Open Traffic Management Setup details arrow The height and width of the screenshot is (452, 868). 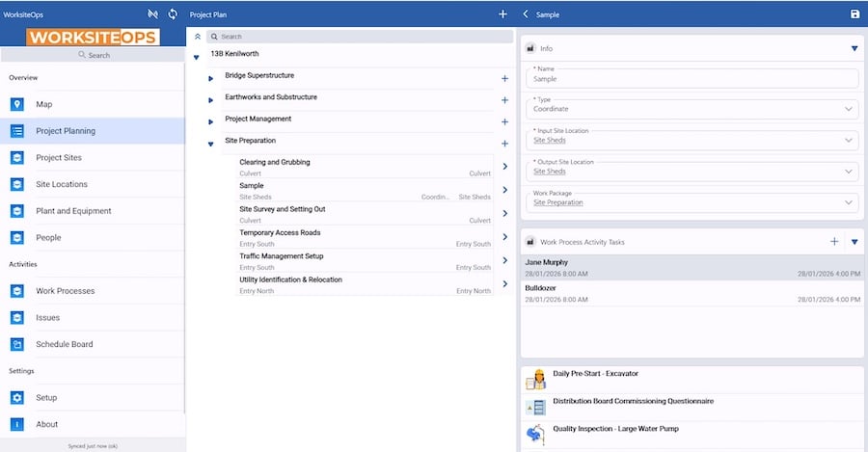point(504,260)
